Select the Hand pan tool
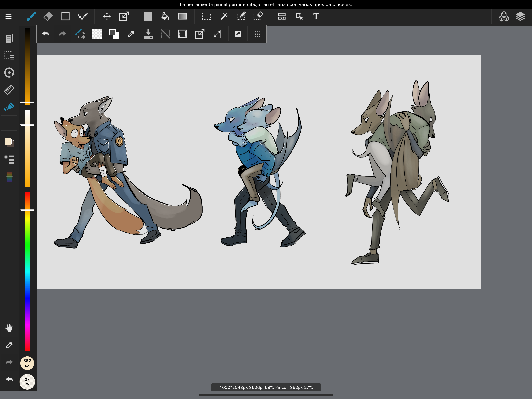Image resolution: width=532 pixels, height=399 pixels. tap(9, 328)
